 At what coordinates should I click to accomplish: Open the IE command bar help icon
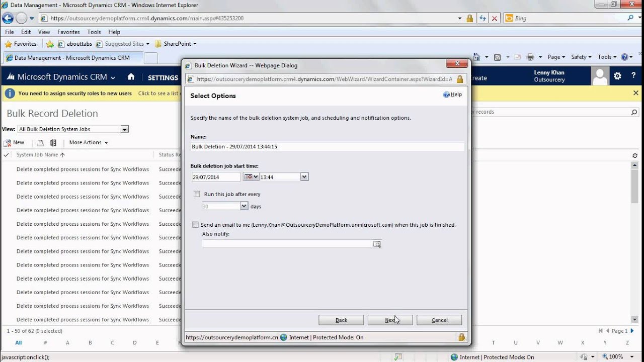tap(625, 57)
